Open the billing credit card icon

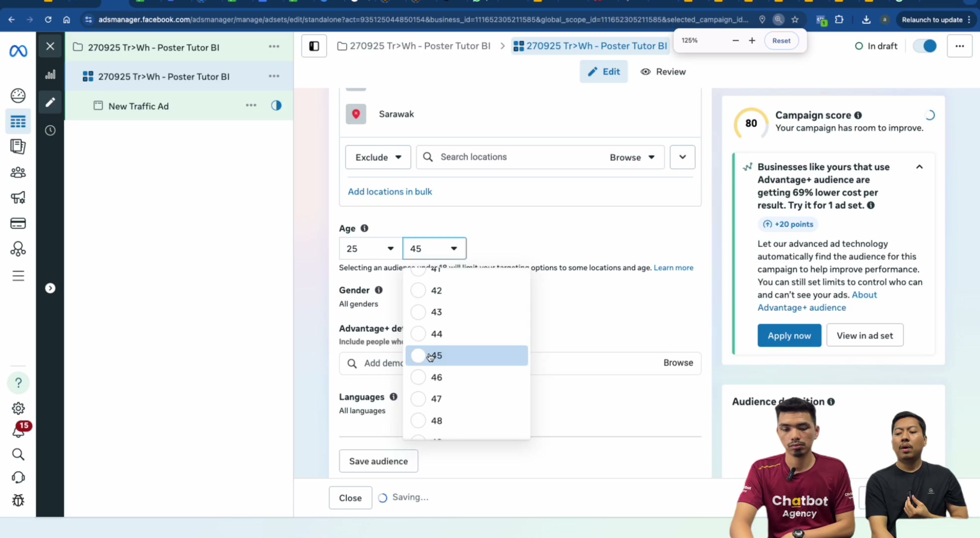[x=18, y=223]
